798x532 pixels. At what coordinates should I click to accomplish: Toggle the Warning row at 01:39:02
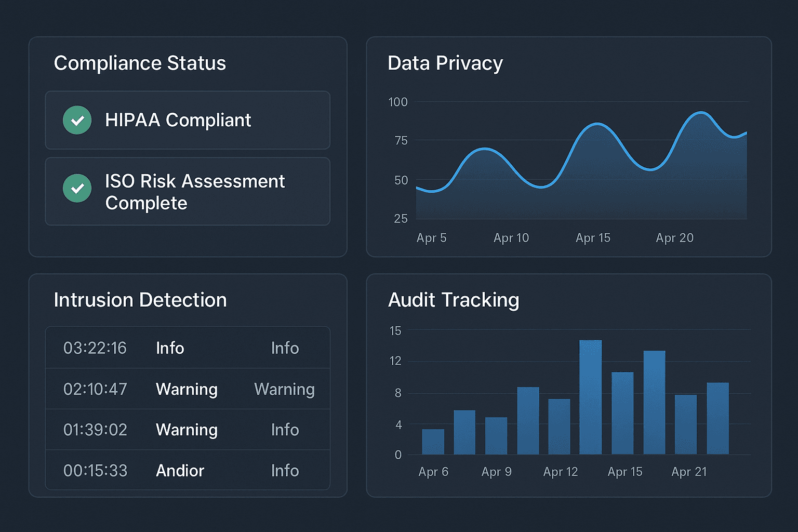click(x=188, y=430)
